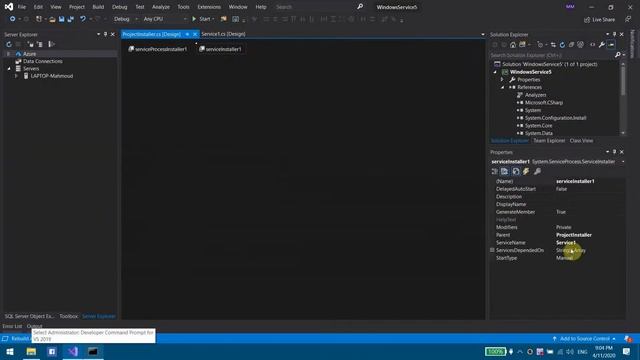This screenshot has width=640, height=360.
Task: Click Alphabetical sort icon in Properties panel
Action: [x=504, y=171]
